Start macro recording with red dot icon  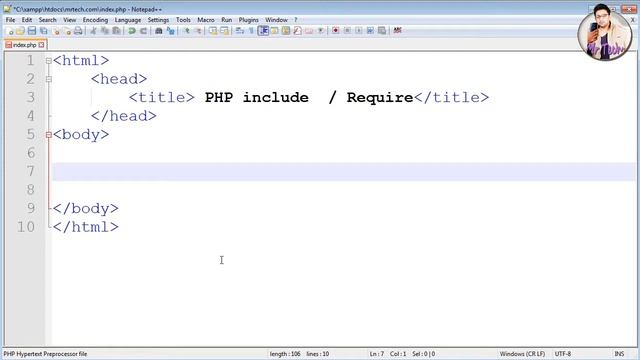point(336,31)
